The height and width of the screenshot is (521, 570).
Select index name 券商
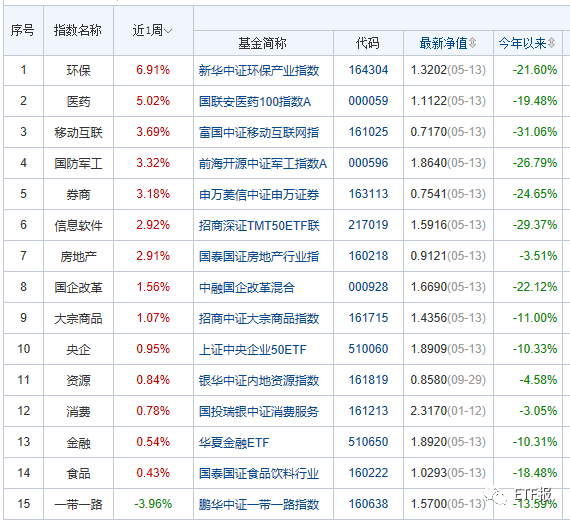point(78,194)
